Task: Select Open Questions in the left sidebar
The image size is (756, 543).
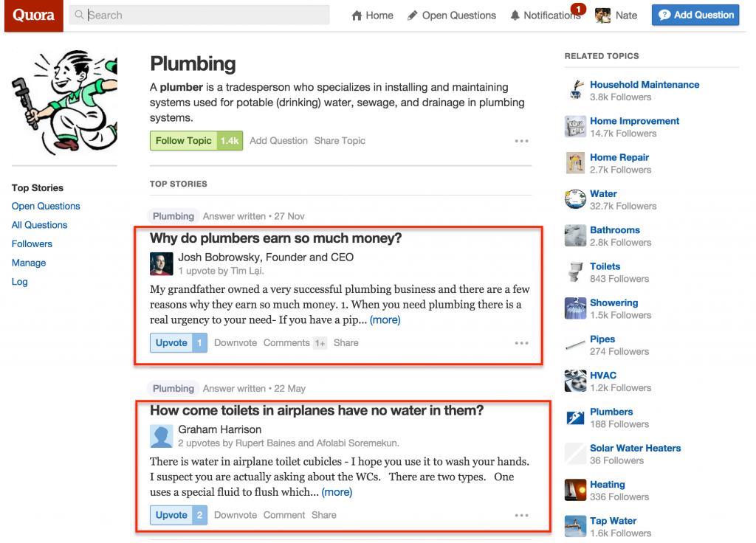Action: tap(46, 207)
